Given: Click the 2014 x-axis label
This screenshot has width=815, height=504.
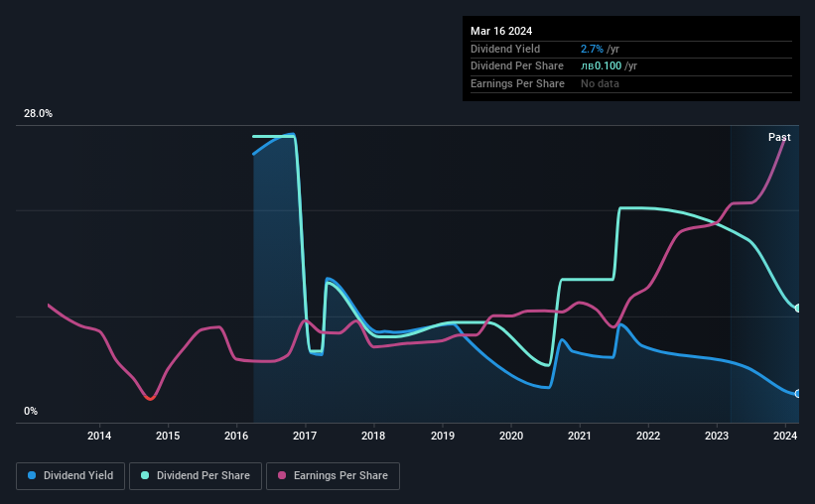Looking at the screenshot, I should 99,436.
